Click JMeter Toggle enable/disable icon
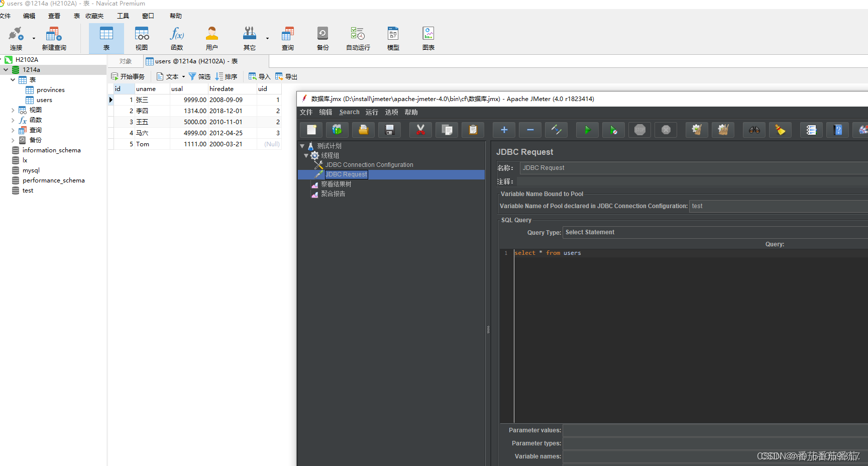 (557, 130)
